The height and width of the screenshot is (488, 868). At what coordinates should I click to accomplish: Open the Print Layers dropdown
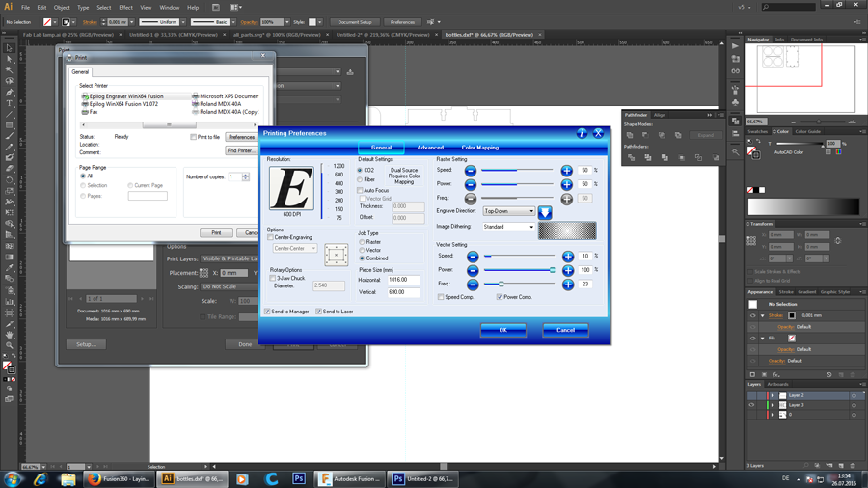pyautogui.click(x=229, y=258)
